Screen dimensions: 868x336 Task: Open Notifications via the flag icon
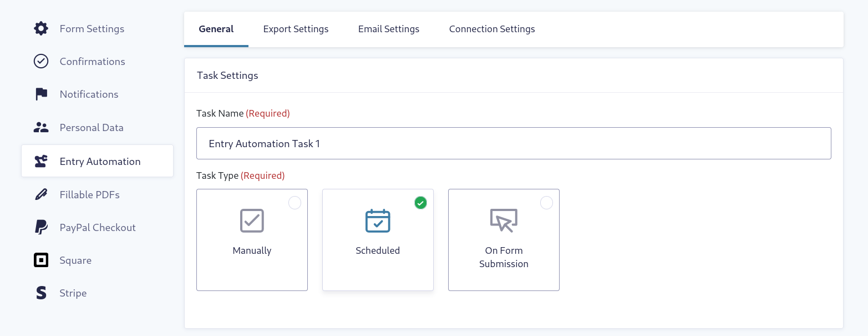point(41,94)
